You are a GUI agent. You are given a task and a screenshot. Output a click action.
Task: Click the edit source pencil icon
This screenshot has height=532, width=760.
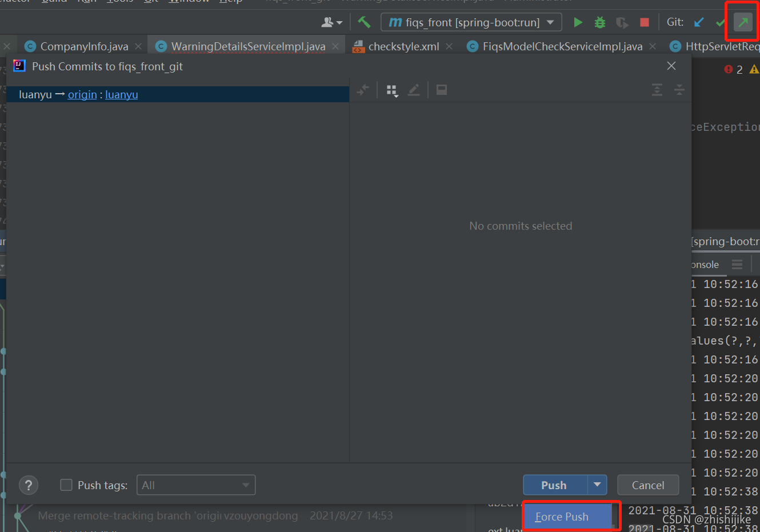(414, 90)
